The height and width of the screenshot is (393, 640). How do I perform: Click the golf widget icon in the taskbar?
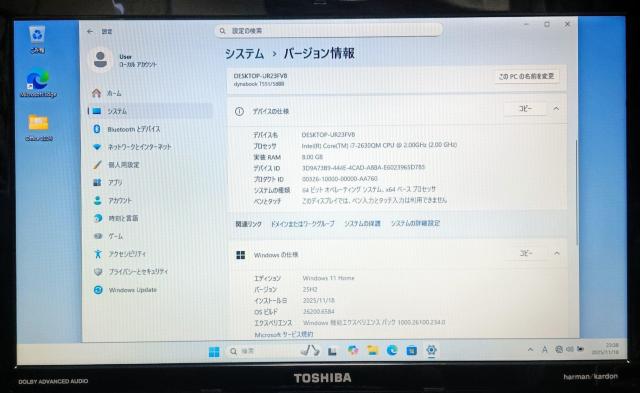pos(310,351)
